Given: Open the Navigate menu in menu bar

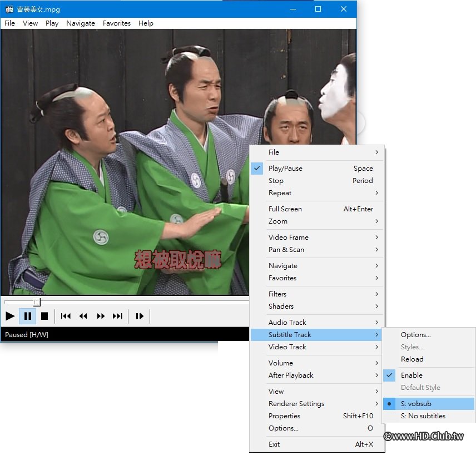Looking at the screenshot, I should tap(80, 23).
